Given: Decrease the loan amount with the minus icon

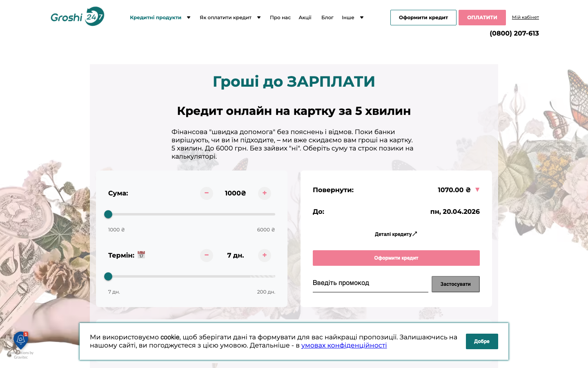Looking at the screenshot, I should click(x=206, y=193).
